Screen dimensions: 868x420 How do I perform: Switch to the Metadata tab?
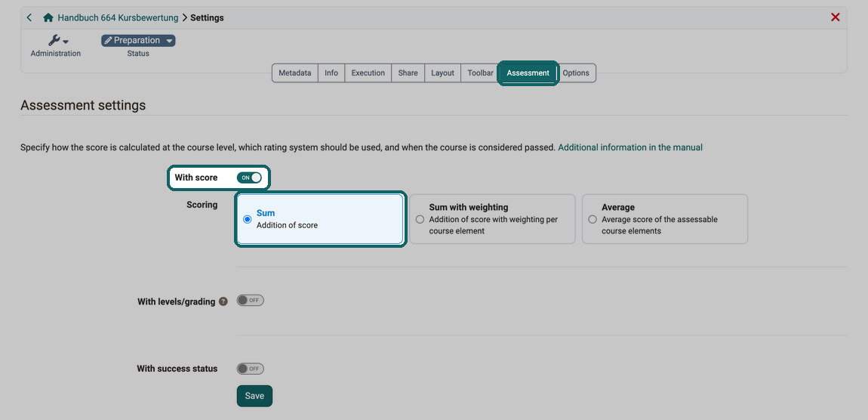pyautogui.click(x=294, y=73)
